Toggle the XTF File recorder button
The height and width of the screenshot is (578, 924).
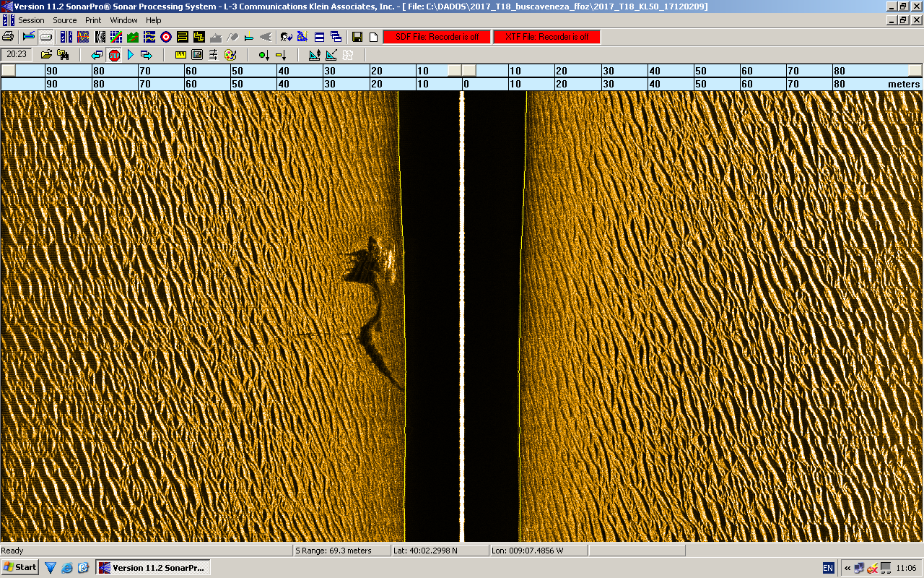coord(546,37)
